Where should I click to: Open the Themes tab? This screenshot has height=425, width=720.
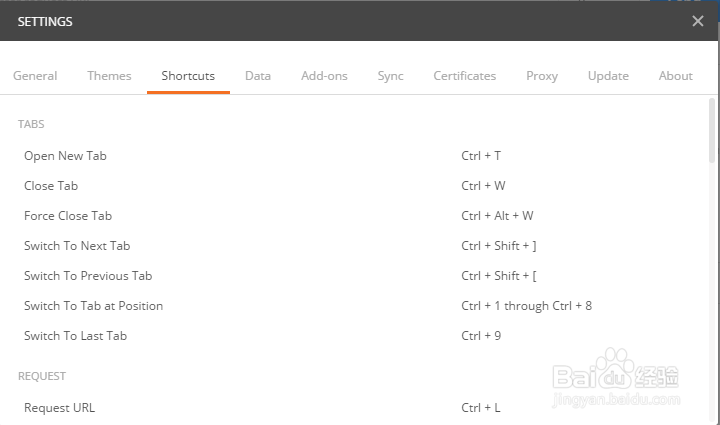[109, 76]
